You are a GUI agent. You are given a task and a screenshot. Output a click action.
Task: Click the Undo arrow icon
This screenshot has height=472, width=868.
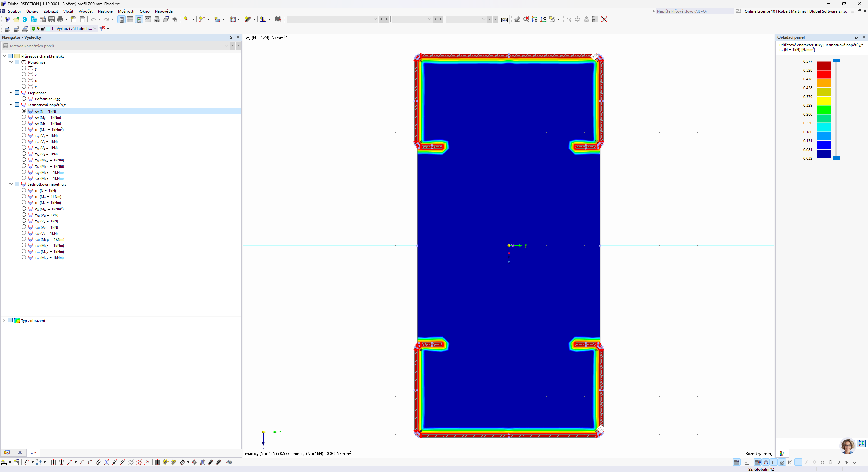coord(93,19)
